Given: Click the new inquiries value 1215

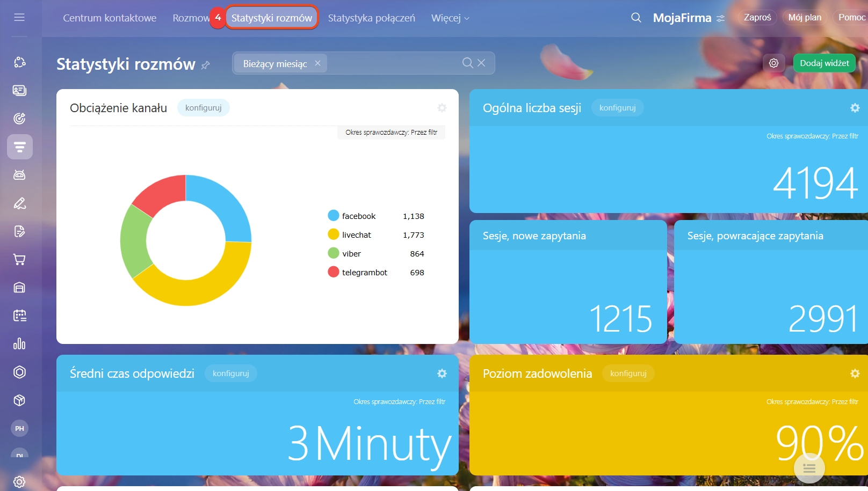Looking at the screenshot, I should click(x=621, y=319).
